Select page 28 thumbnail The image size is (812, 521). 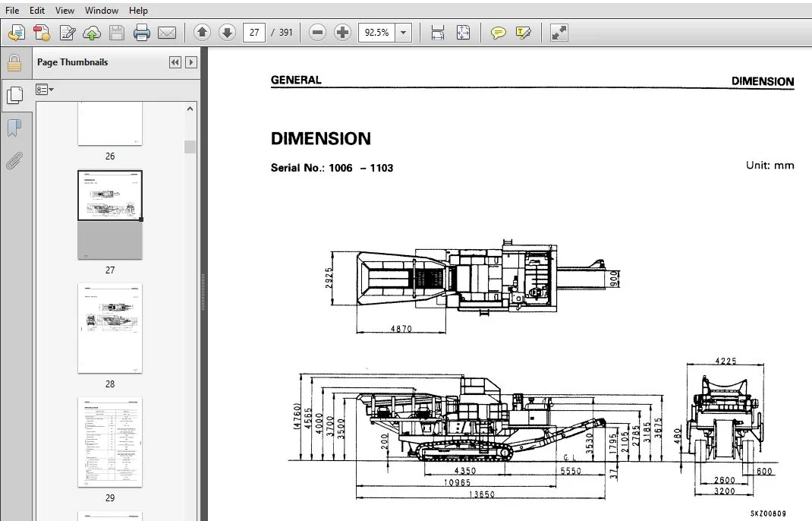(x=110, y=328)
